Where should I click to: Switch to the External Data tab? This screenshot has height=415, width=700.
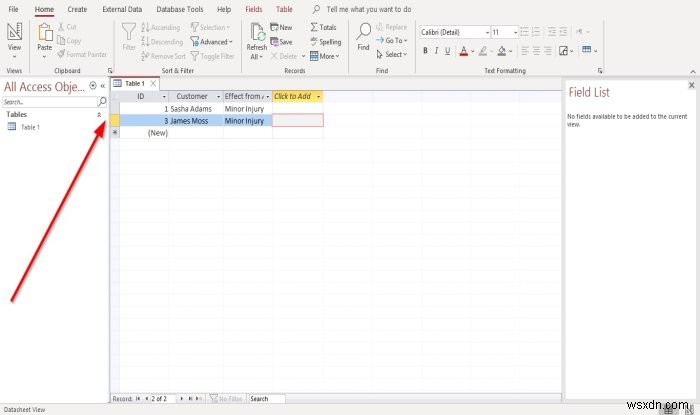122,9
